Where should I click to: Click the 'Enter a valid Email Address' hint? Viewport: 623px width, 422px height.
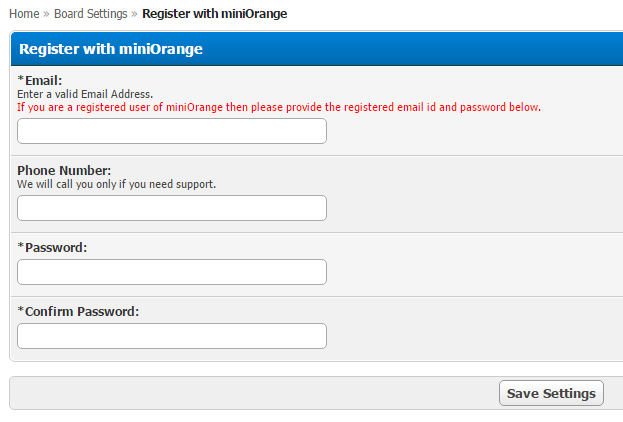coord(85,93)
